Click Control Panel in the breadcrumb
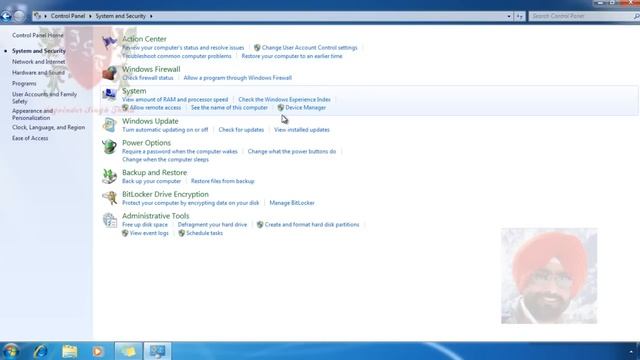Image resolution: width=640 pixels, height=360 pixels. (x=68, y=16)
